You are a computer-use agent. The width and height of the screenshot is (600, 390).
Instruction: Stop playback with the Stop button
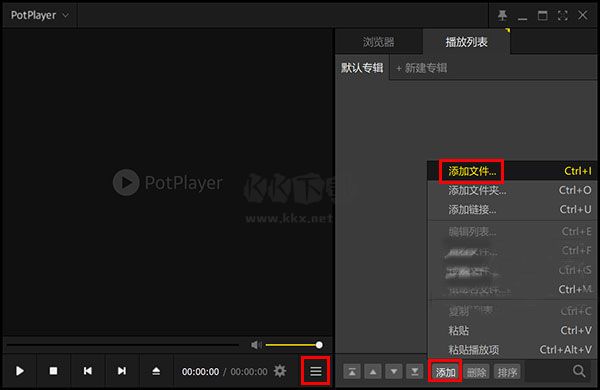53,371
